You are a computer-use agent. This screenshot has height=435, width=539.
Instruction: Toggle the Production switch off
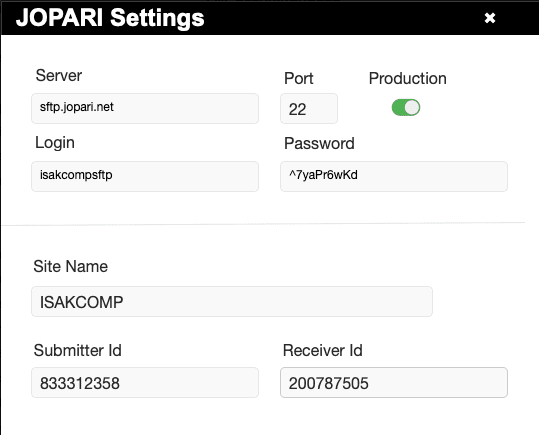point(406,108)
